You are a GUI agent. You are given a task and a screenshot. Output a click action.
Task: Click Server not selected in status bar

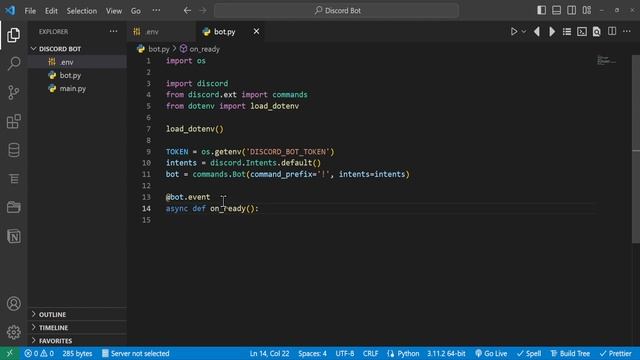pyautogui.click(x=136, y=353)
